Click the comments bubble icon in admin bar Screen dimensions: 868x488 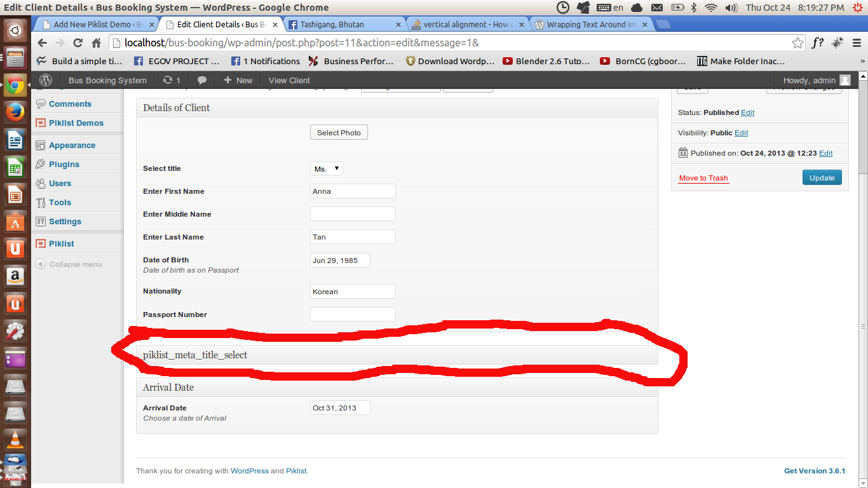pyautogui.click(x=202, y=80)
